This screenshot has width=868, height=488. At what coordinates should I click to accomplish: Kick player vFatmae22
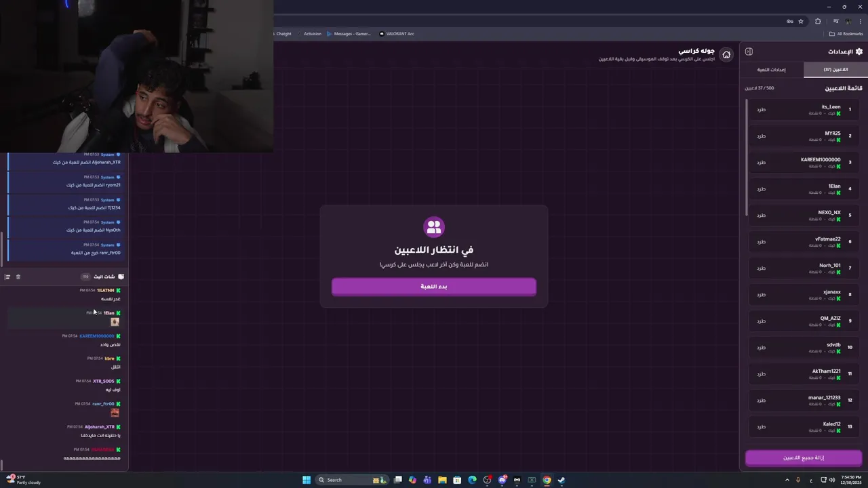(761, 242)
